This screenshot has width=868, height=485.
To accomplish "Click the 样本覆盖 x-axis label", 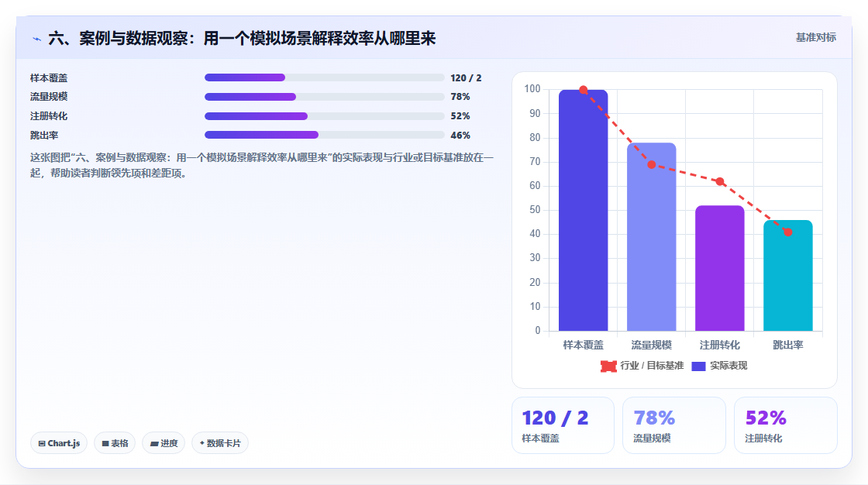I will [x=583, y=345].
